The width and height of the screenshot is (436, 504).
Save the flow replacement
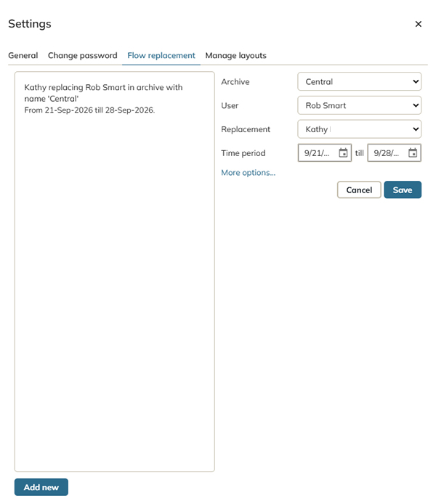[403, 190]
